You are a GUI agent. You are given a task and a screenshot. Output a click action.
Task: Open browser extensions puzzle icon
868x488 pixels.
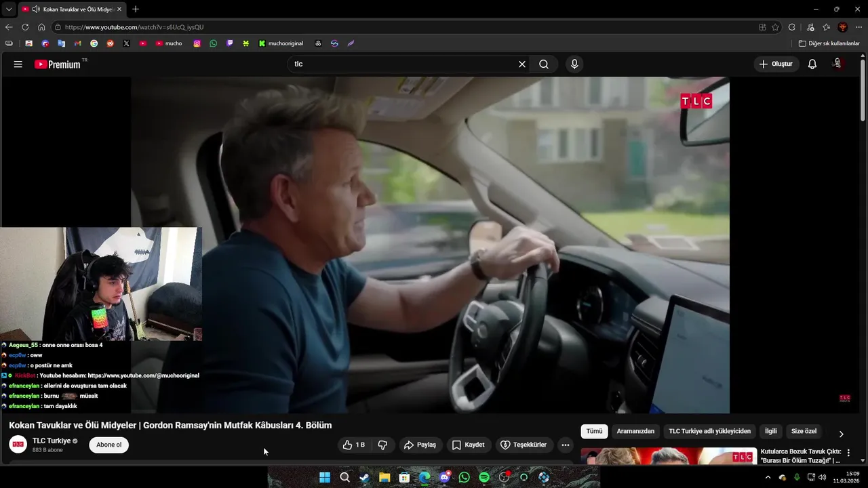pyautogui.click(x=792, y=27)
